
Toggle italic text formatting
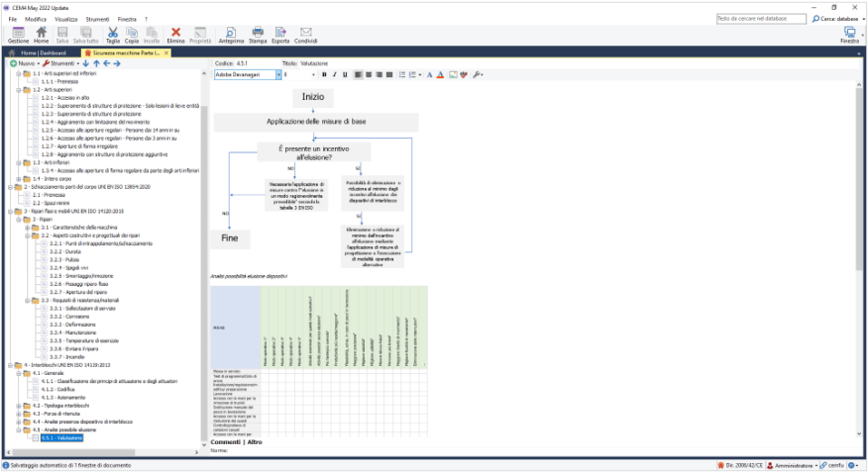(334, 74)
